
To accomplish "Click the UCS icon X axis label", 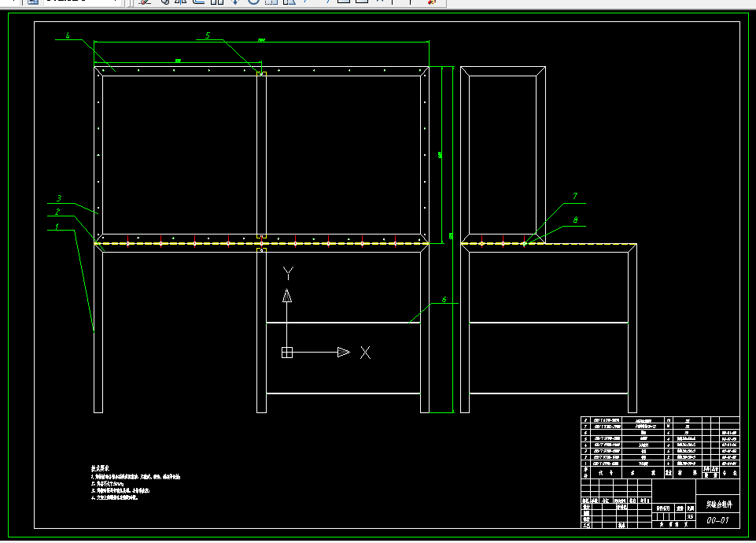I will [x=366, y=353].
